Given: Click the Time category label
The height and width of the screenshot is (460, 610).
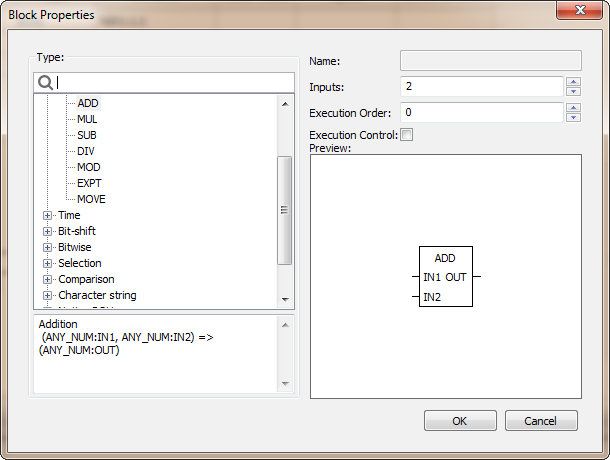Looking at the screenshot, I should pos(69,215).
